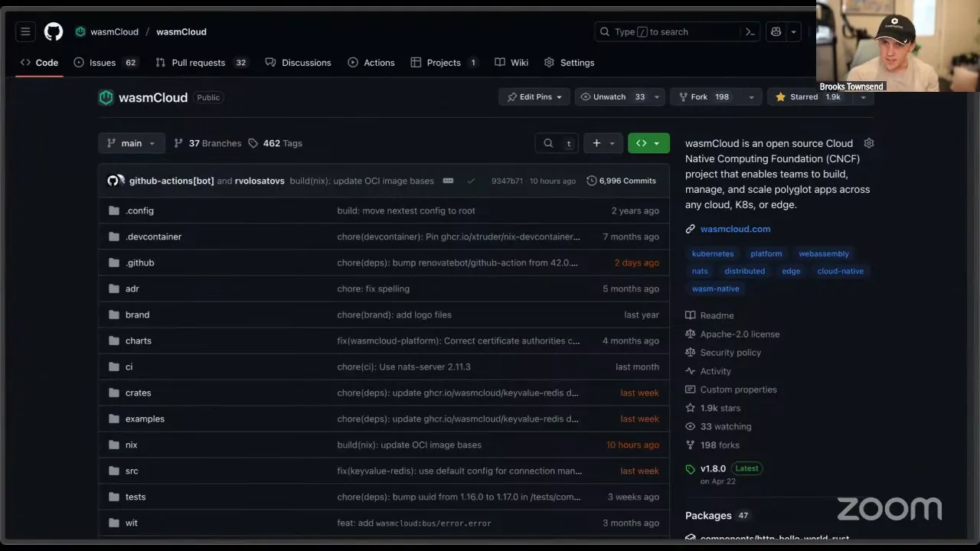980x551 pixels.
Task: Click the folder icon for charts
Action: 114,341
